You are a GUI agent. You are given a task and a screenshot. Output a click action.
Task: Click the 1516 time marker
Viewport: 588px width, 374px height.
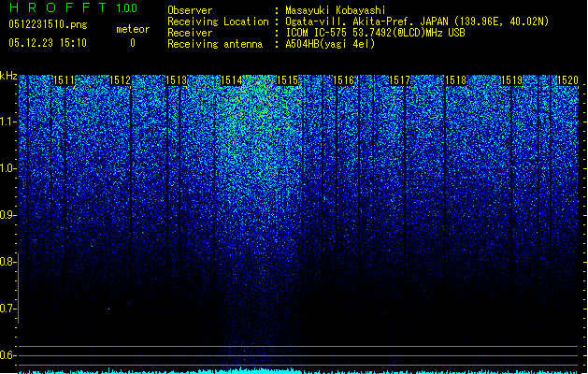tap(343, 80)
